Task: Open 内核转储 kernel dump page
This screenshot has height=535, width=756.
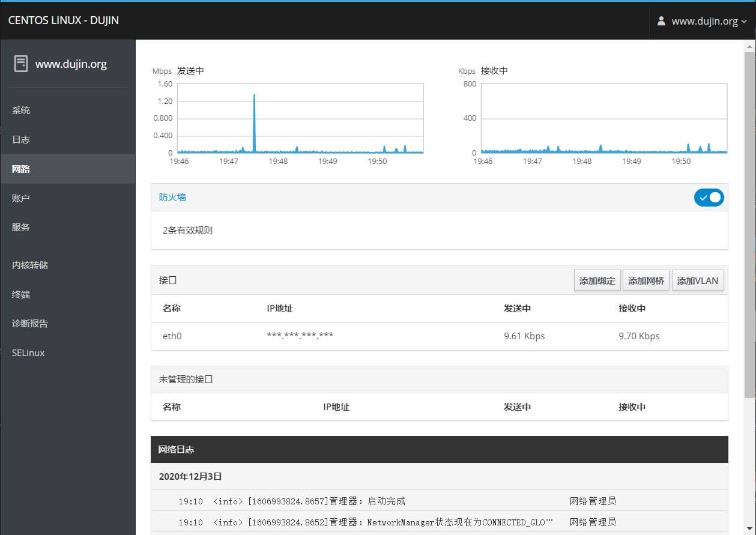Action: [30, 265]
